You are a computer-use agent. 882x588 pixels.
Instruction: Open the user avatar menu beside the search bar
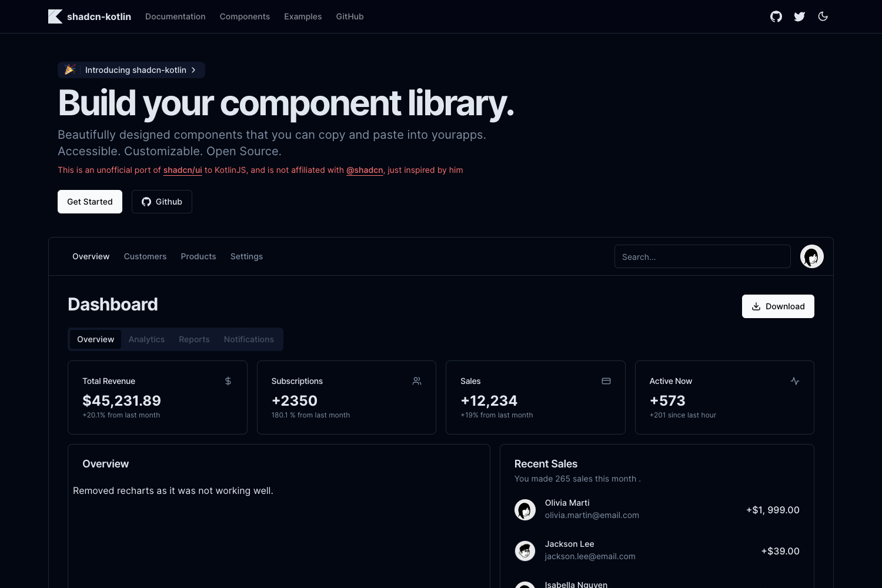click(x=811, y=256)
